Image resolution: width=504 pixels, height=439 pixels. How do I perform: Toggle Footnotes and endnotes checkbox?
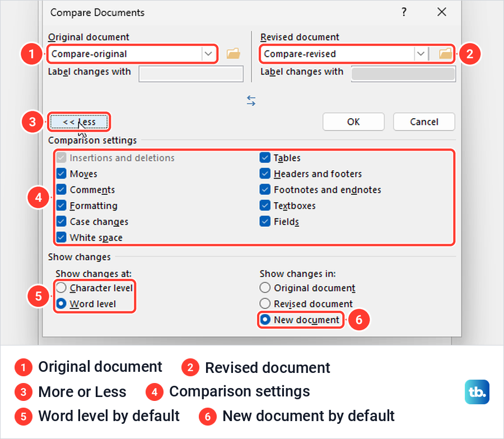[x=265, y=190]
